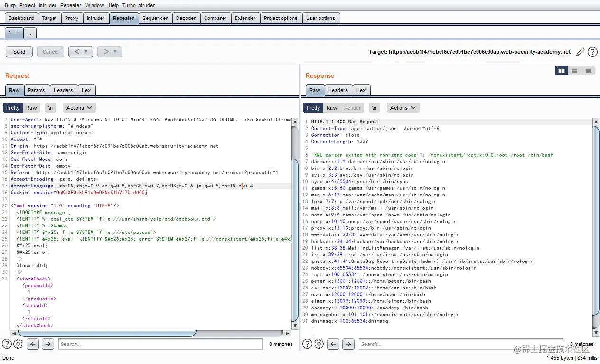Toggle request Pretty view
The width and height of the screenshot is (600, 364).
pyautogui.click(x=13, y=108)
